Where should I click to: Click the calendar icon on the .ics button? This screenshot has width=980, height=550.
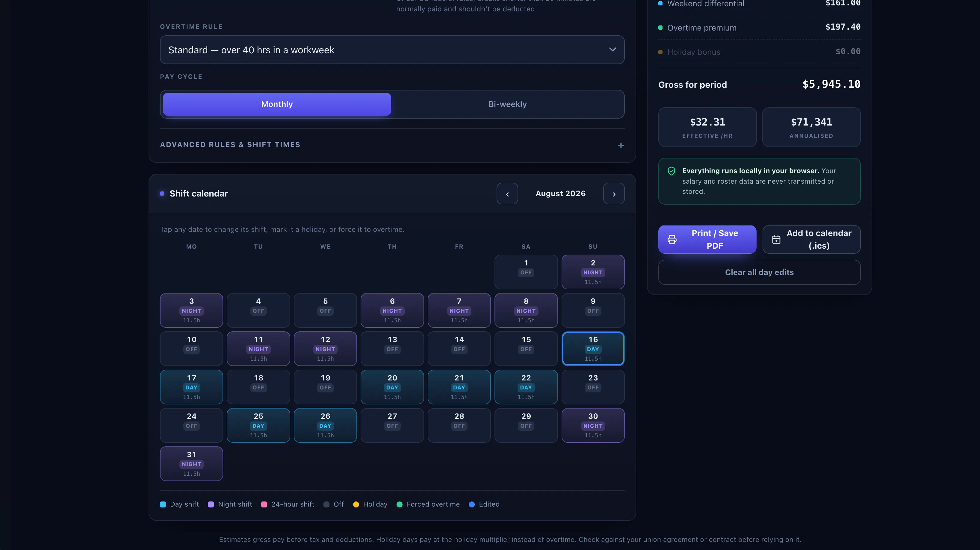tap(776, 239)
